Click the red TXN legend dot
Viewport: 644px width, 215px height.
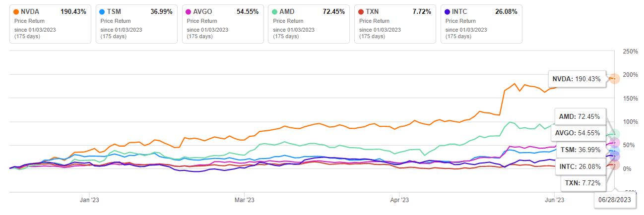[362, 11]
